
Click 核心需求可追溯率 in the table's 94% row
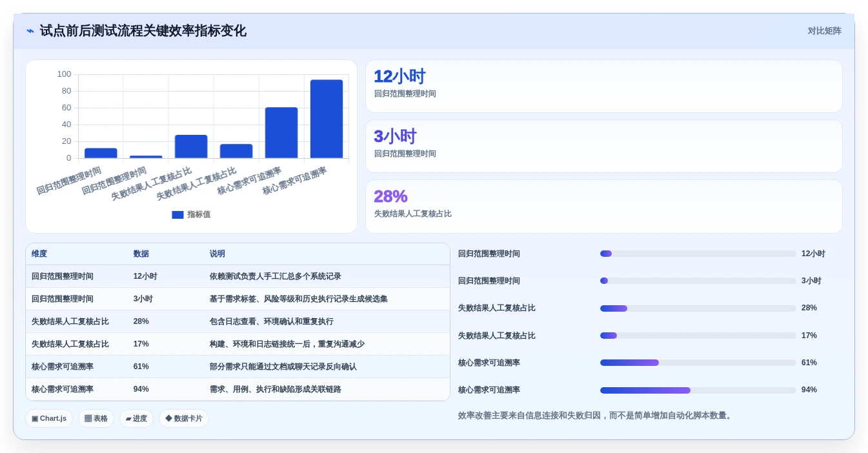(63, 389)
